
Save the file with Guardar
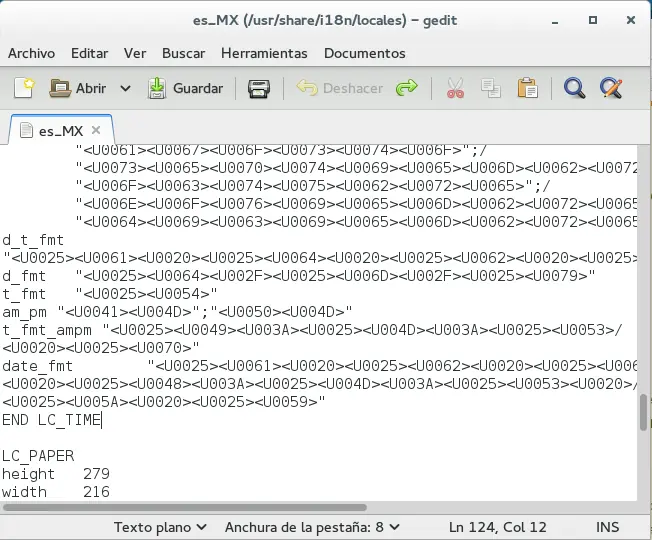185,88
